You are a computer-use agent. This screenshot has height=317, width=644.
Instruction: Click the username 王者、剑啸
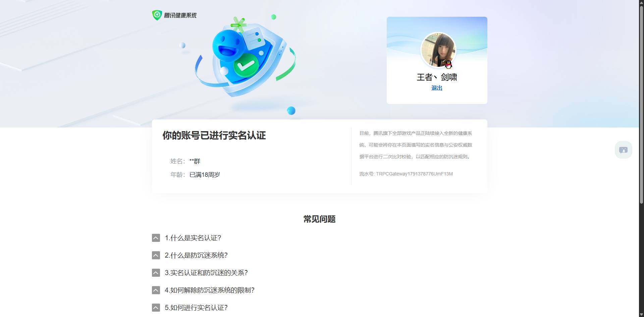[437, 77]
